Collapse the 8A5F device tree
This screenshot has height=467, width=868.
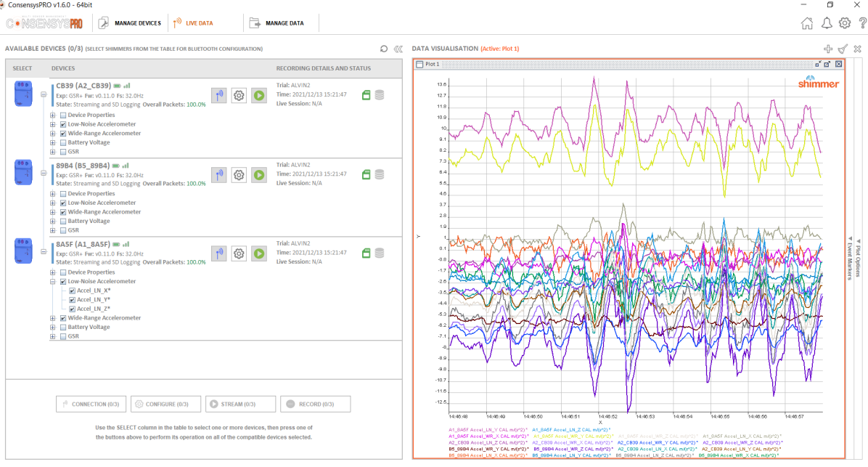[44, 252]
